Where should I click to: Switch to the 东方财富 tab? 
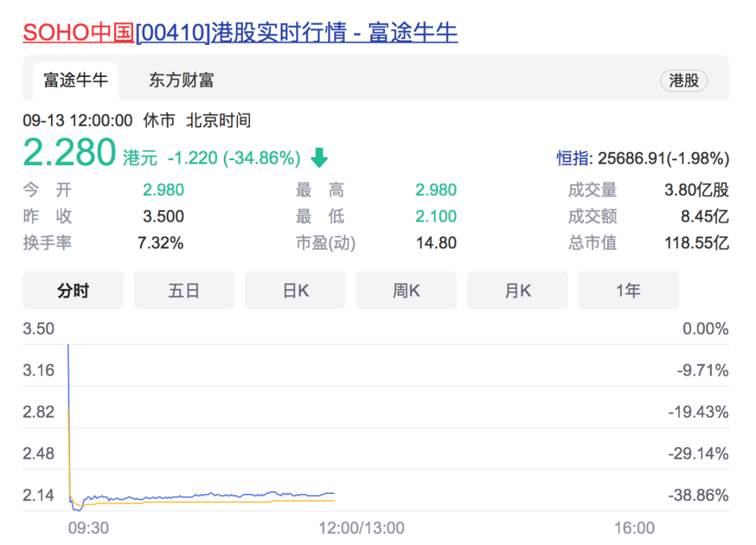tap(181, 80)
